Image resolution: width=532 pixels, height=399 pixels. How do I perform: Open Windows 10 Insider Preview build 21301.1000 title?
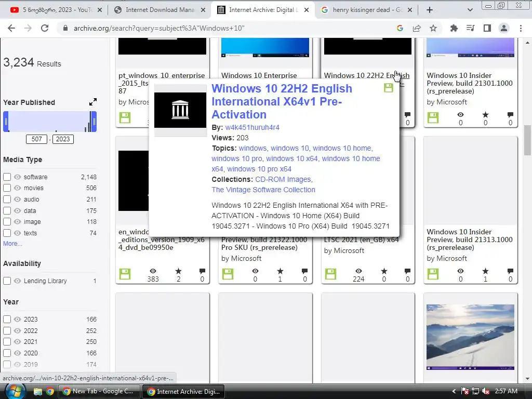tap(470, 83)
